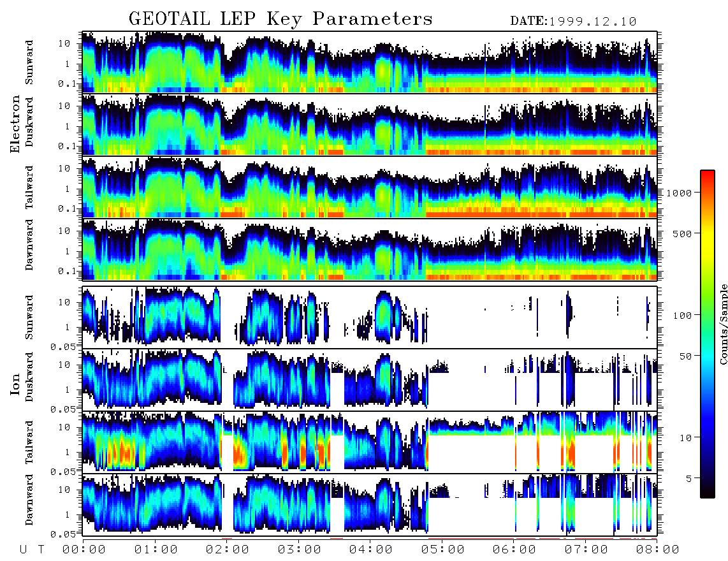Screen dimensions: 728x561
Task: Click the "GEOTAIL LEP Key Parameters" title
Action: [x=280, y=19]
